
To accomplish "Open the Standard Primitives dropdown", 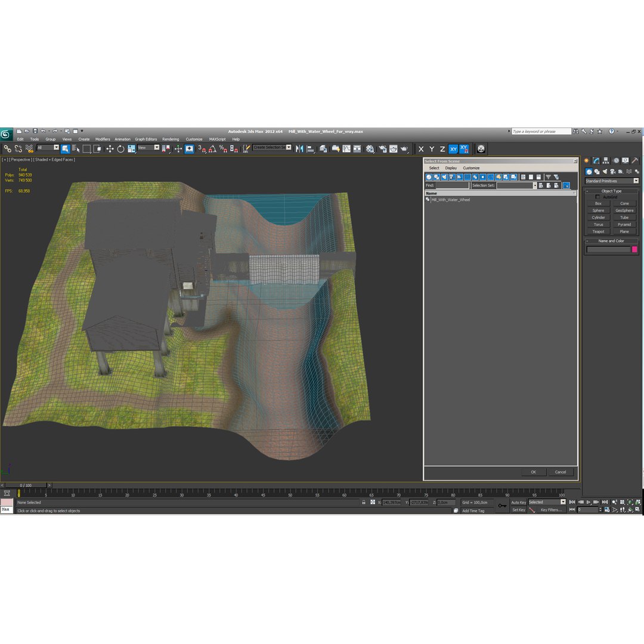I will tap(612, 181).
